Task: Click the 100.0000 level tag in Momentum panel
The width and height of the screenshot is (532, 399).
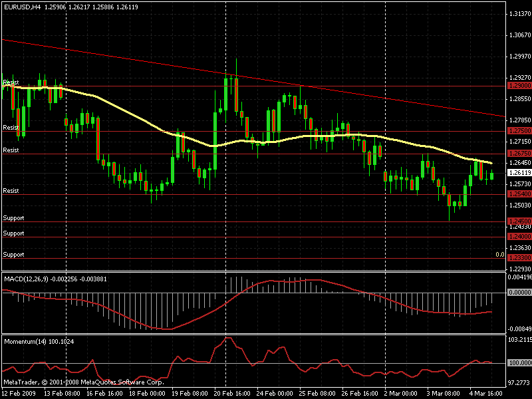Action: 519,363
